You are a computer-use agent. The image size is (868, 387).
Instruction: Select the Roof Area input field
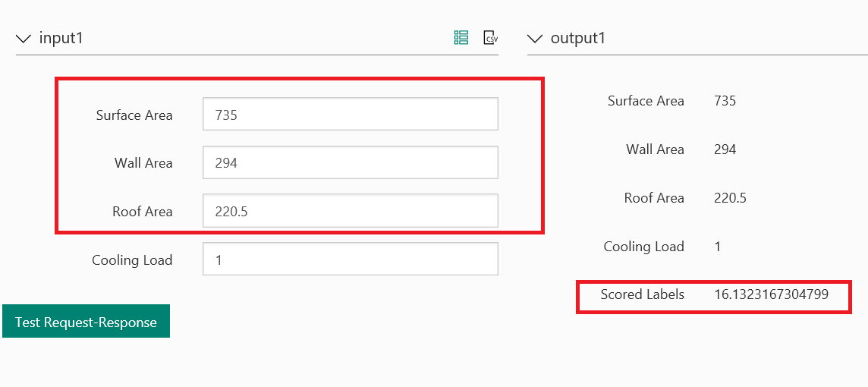(350, 211)
